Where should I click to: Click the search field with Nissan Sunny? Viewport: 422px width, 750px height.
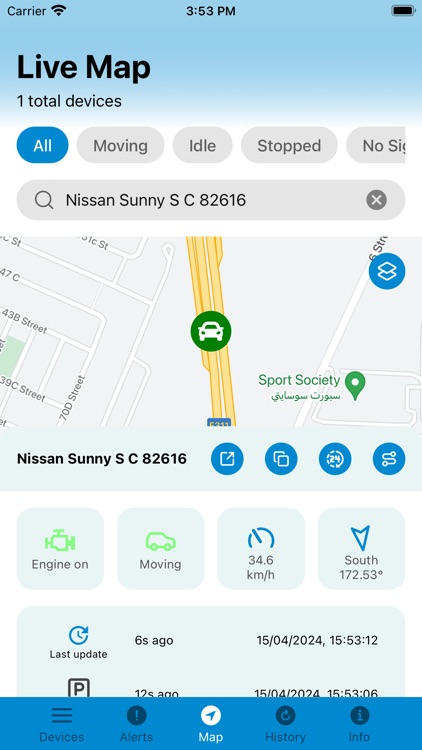(211, 200)
